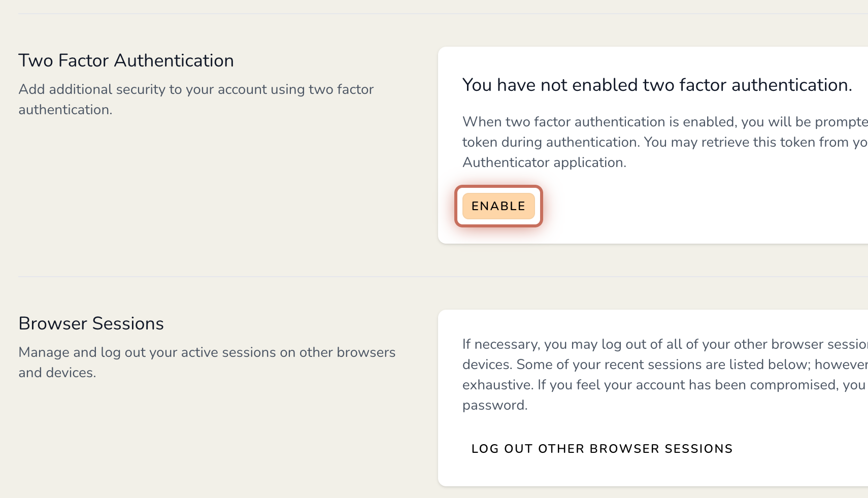Click 'exhaustive. If you feel your account' line
Screen dimensions: 868x498
pos(660,385)
